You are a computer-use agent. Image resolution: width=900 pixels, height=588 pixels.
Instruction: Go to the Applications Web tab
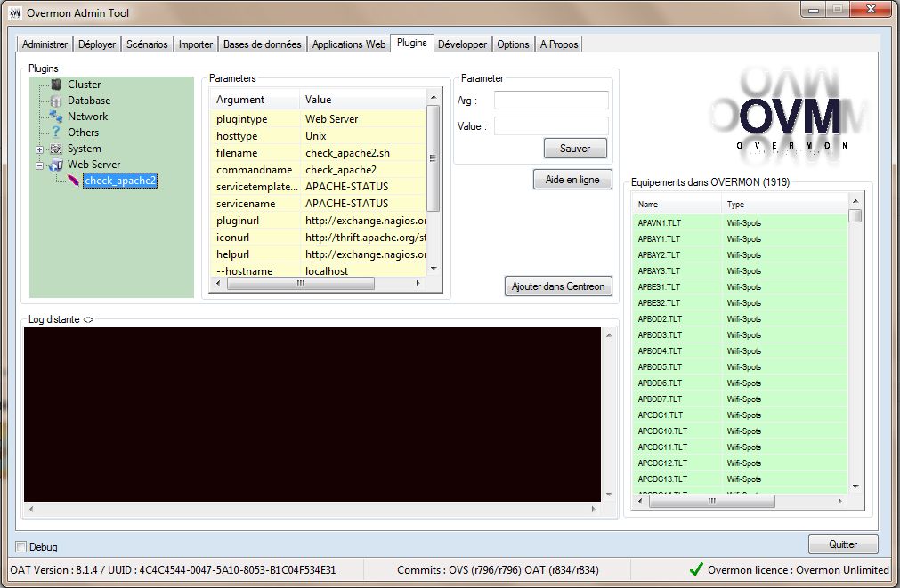point(349,44)
